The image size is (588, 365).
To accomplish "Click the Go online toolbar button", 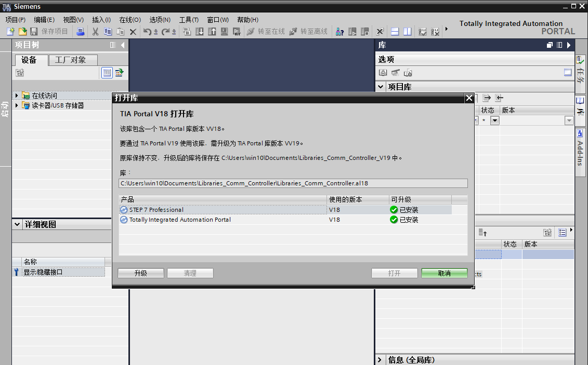I will click(266, 32).
